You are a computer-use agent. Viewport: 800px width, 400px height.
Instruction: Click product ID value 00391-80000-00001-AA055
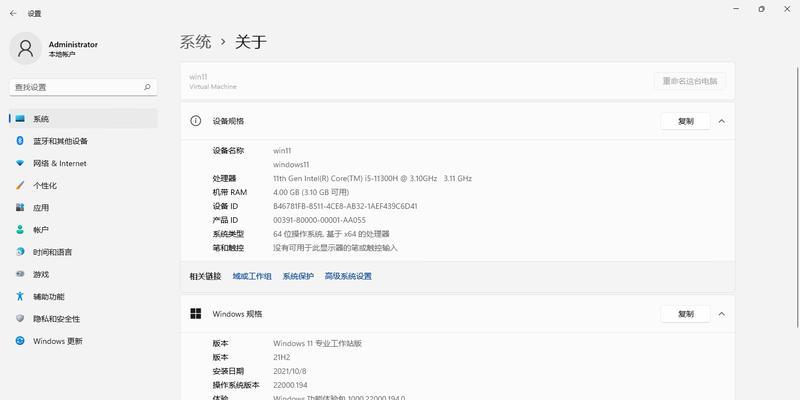coord(319,220)
